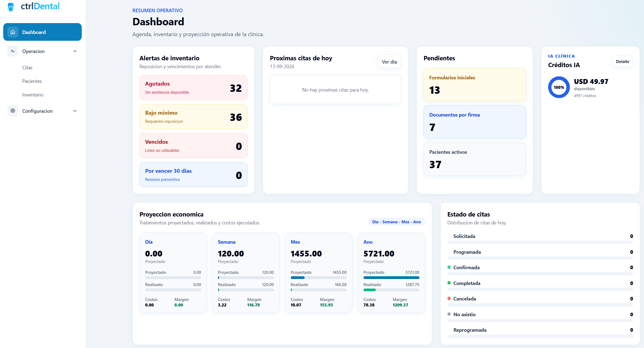Screen dimensions: 644x348
Task: Click the 13-09-2026 date text
Action: (282, 67)
